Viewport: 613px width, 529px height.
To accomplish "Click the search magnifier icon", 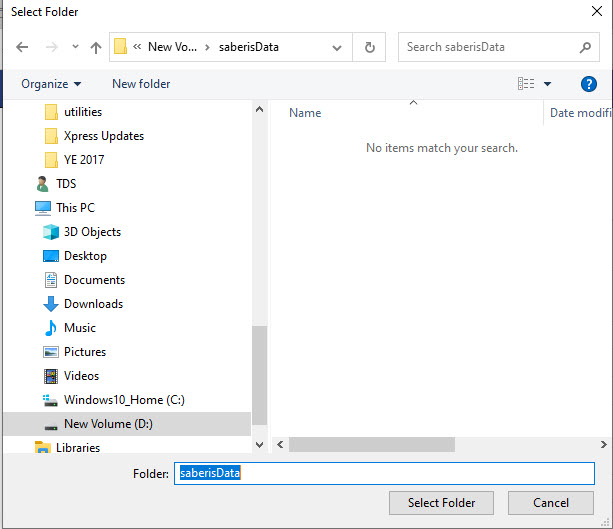I will pyautogui.click(x=586, y=47).
